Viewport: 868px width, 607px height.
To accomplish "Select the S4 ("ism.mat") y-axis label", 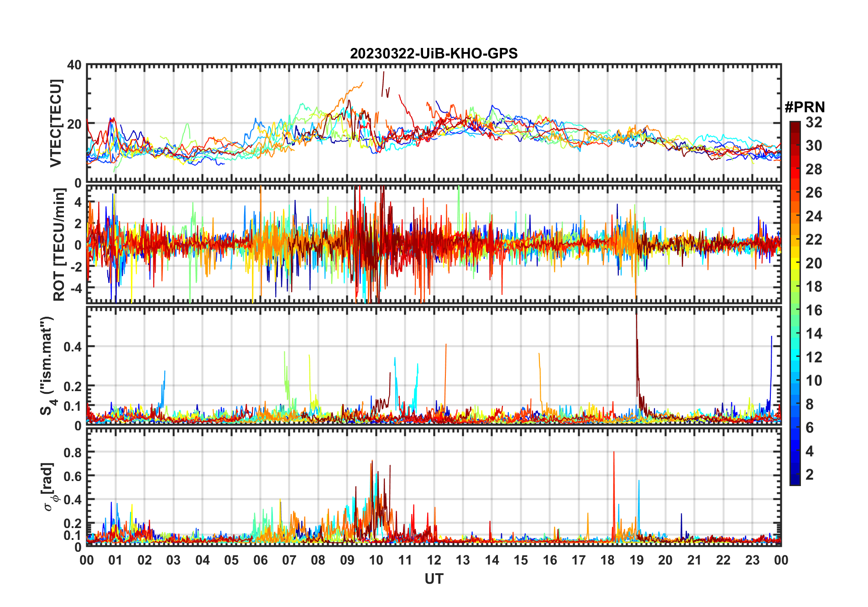I will 47,366.
